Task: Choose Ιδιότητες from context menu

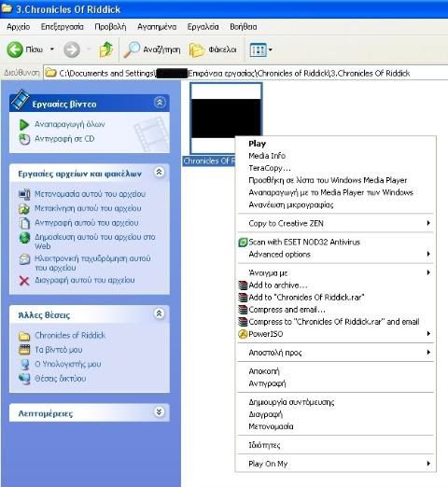Action: pyautogui.click(x=264, y=445)
